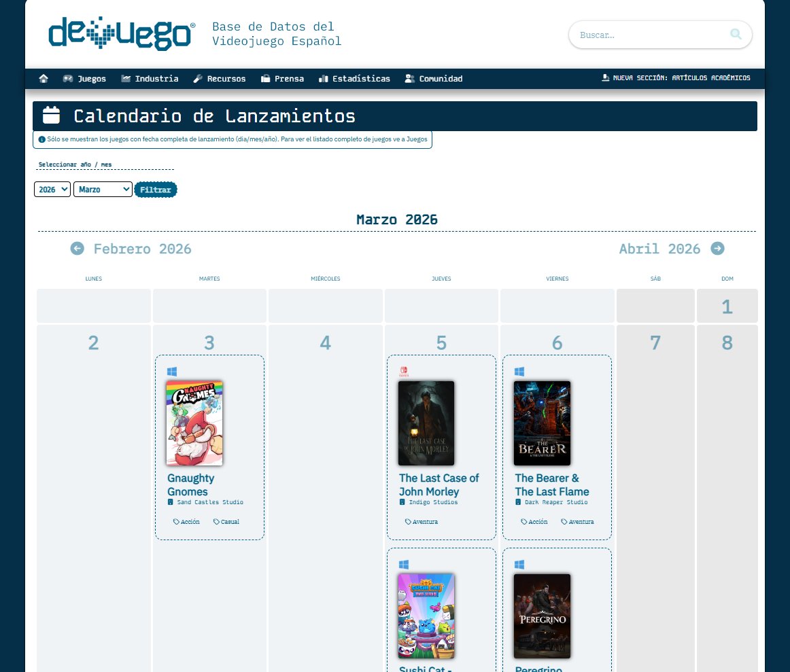Open the Gnaughty Gnomes title link

tap(191, 484)
